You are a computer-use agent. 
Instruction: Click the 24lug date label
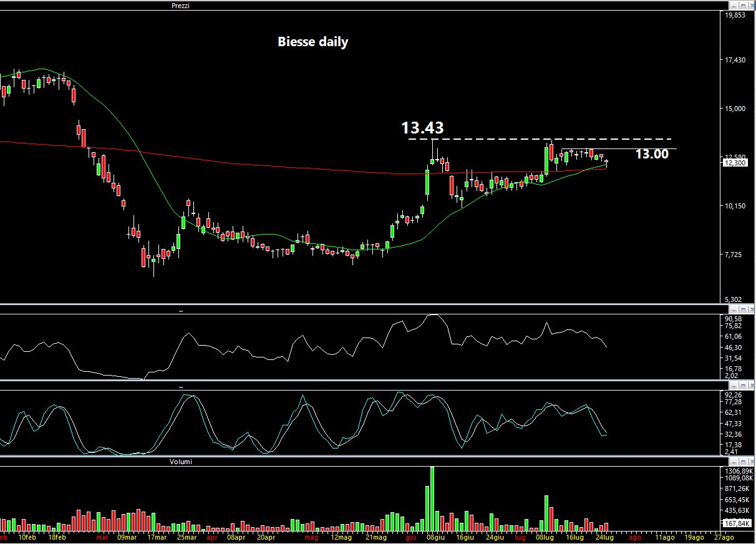click(x=604, y=537)
